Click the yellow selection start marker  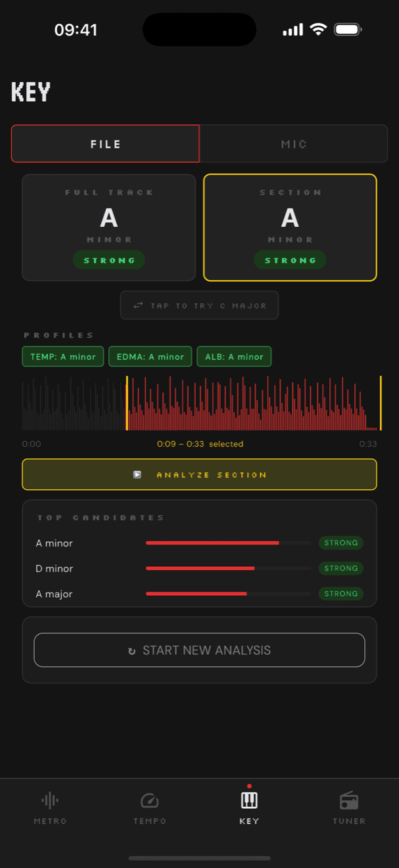(127, 403)
